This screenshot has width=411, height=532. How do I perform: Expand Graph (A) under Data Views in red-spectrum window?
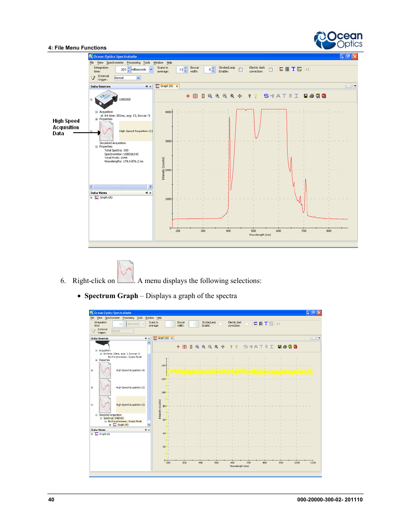(91, 198)
